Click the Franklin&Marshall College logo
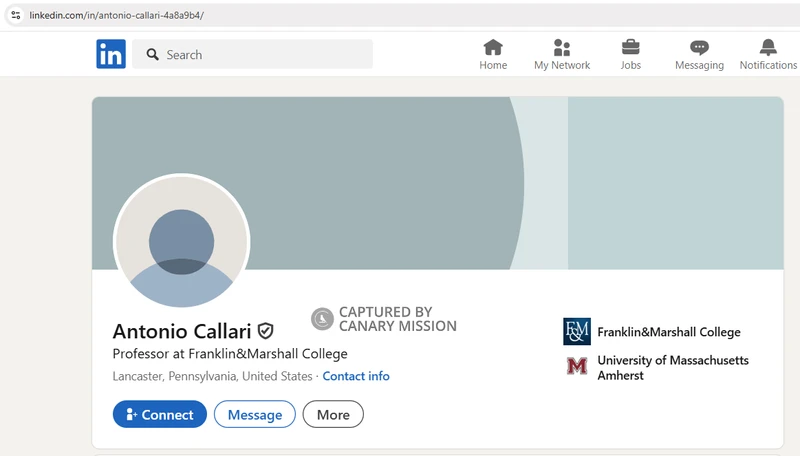The height and width of the screenshot is (456, 800). (577, 332)
